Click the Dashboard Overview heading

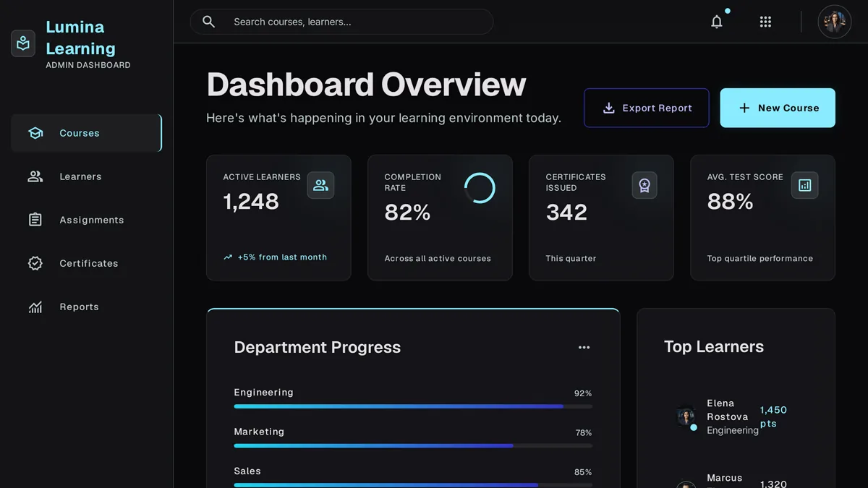point(366,85)
